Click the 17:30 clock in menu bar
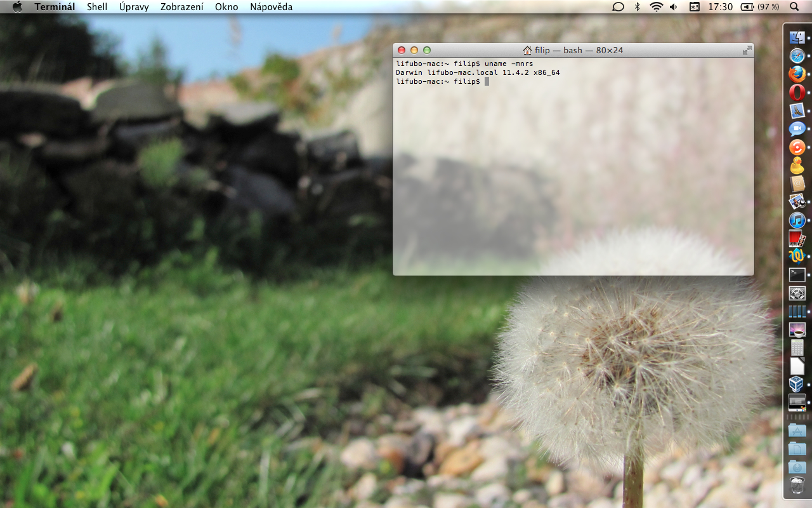812x508 pixels. click(x=721, y=7)
